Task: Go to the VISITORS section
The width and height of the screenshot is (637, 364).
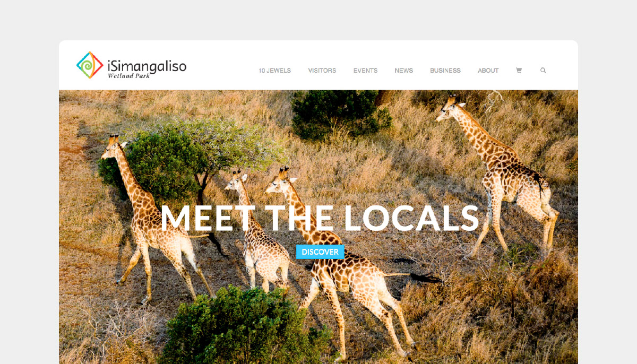Action: pos(322,71)
